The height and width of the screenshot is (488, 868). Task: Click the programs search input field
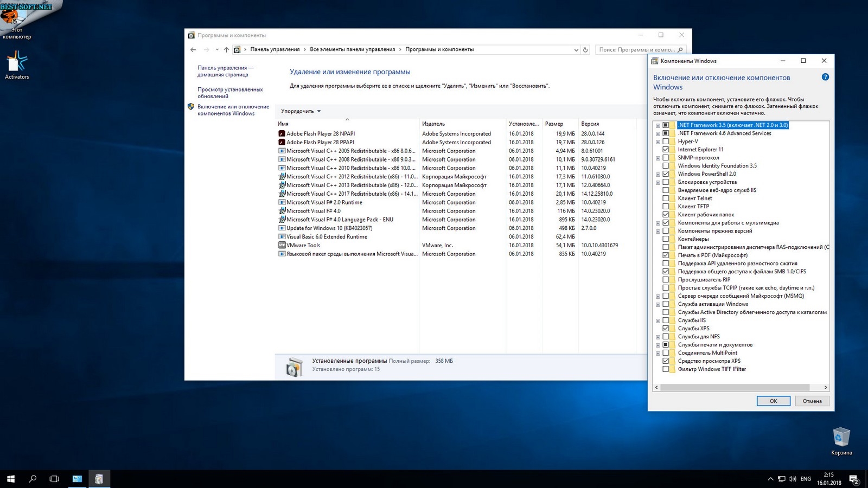[636, 50]
